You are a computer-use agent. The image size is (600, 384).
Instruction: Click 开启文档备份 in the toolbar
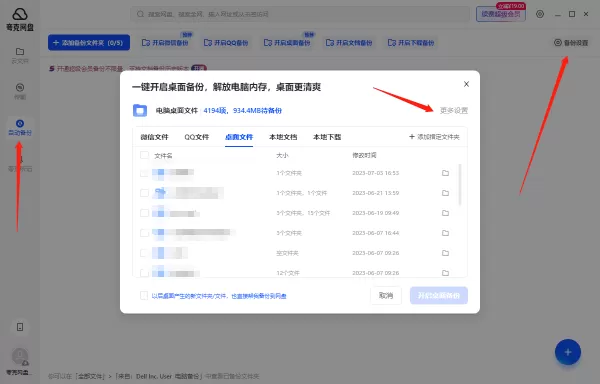(349, 42)
